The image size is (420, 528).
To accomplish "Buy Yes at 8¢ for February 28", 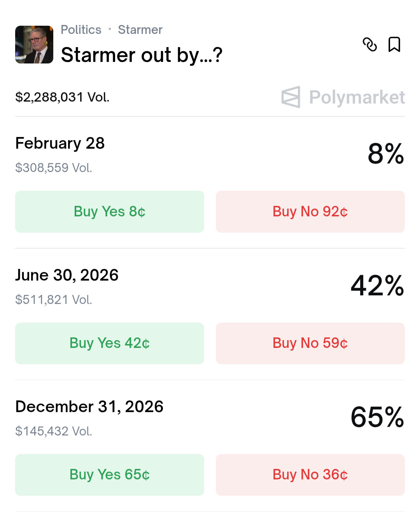I will [110, 212].
